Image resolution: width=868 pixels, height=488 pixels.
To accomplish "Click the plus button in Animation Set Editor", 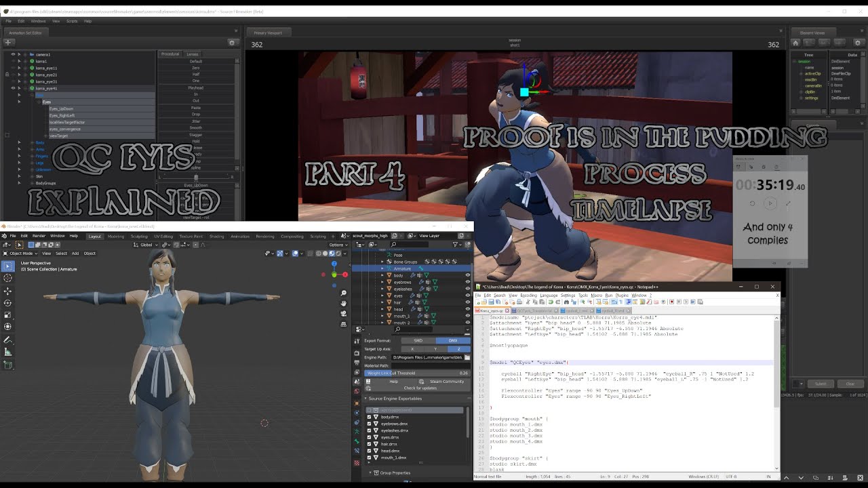I will (8, 43).
